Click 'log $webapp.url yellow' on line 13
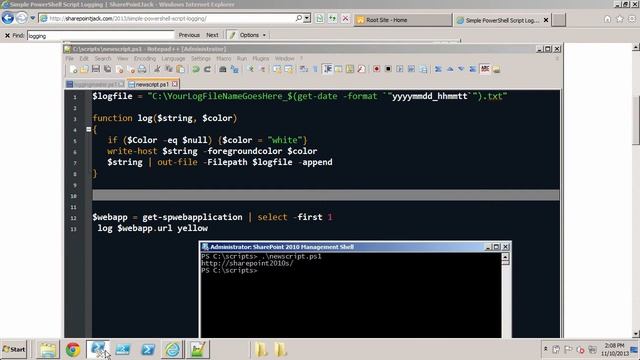This screenshot has height=360, width=640. tap(152, 228)
